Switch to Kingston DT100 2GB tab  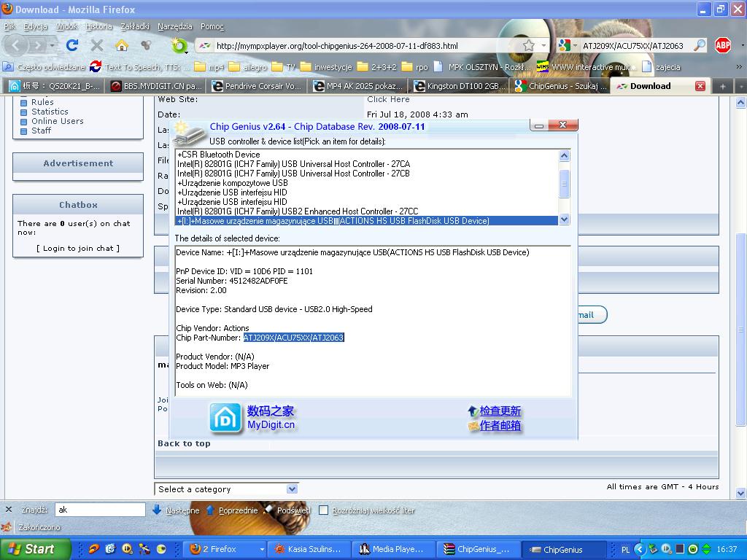(460, 86)
